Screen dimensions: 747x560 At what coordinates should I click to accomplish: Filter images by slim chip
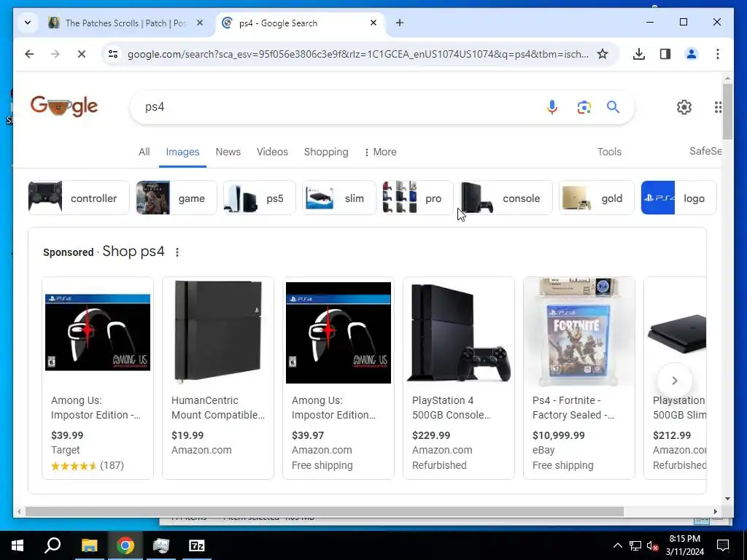point(338,198)
